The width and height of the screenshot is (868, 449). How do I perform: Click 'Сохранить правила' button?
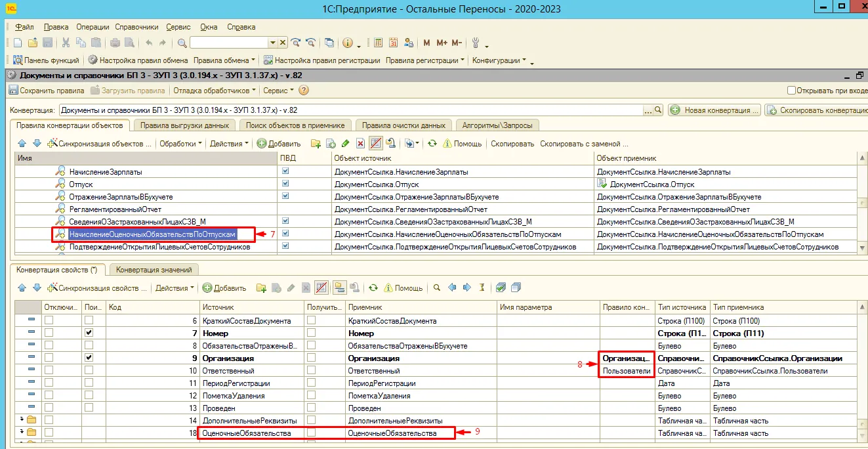coord(46,90)
